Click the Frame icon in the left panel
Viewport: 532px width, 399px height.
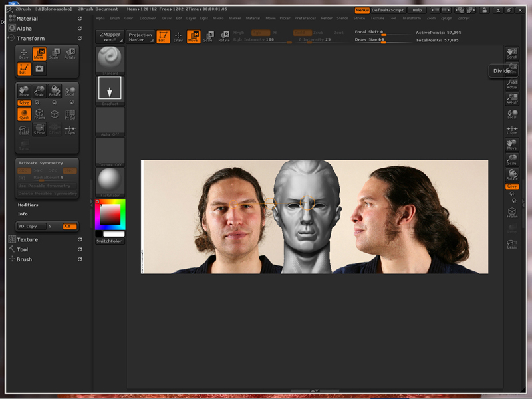[39, 114]
